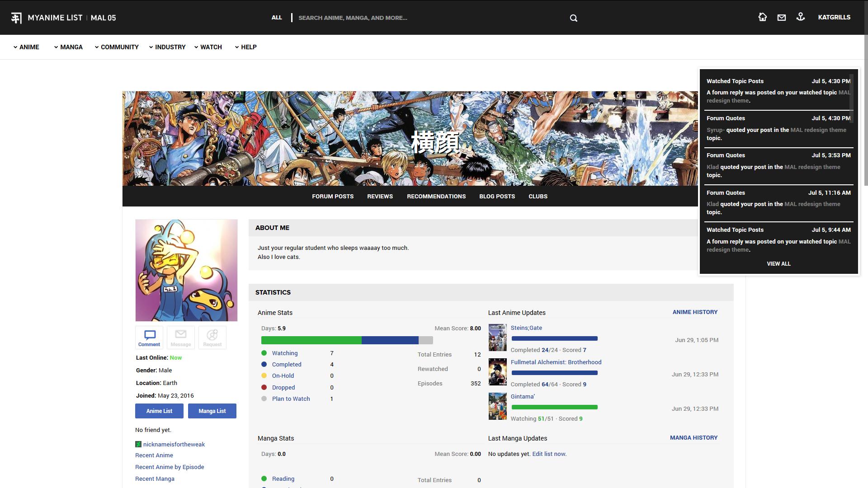Screen dimensions: 868x488
Task: Click View All in notifications panel
Action: pyautogui.click(x=778, y=264)
